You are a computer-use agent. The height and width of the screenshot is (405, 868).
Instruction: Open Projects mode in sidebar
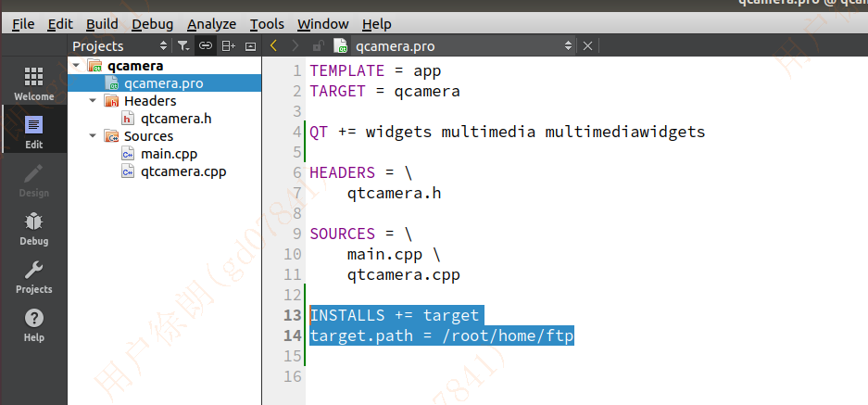(33, 277)
